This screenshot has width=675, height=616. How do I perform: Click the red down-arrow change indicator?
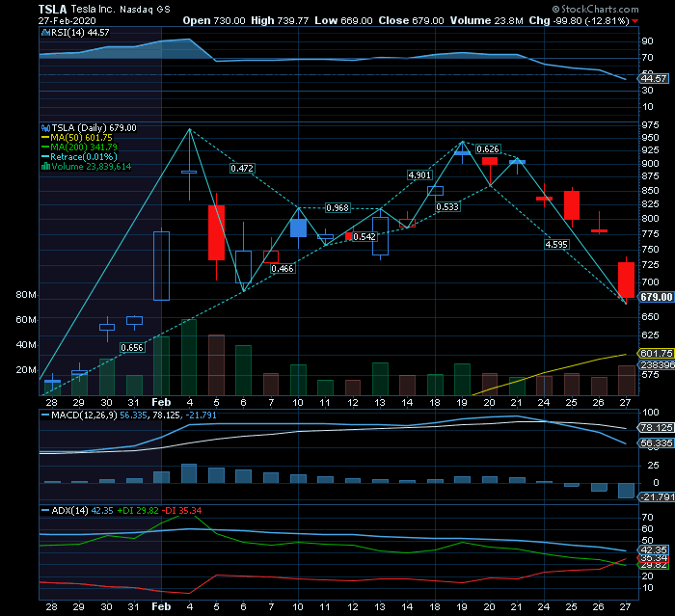[x=634, y=21]
